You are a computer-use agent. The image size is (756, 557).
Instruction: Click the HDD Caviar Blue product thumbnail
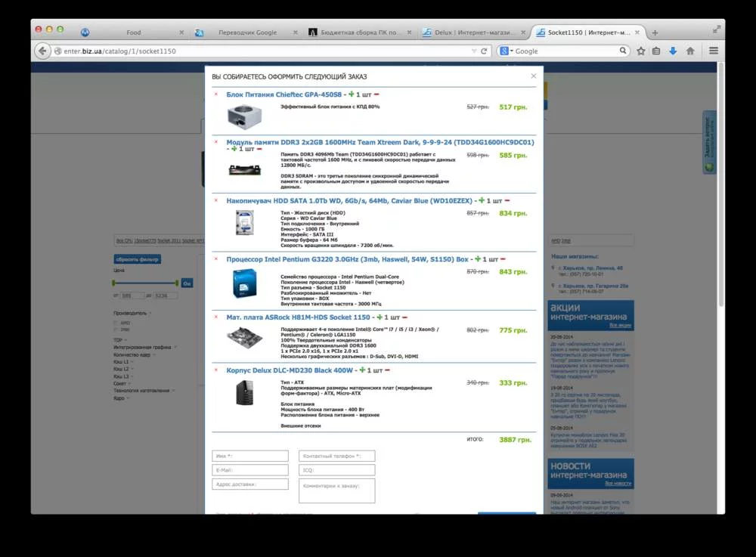tap(244, 224)
